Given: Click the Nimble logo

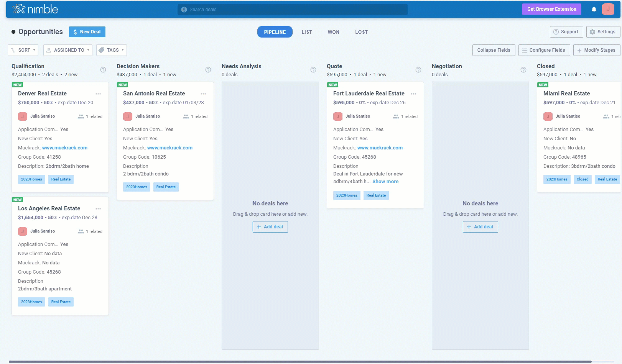Looking at the screenshot, I should (x=35, y=9).
